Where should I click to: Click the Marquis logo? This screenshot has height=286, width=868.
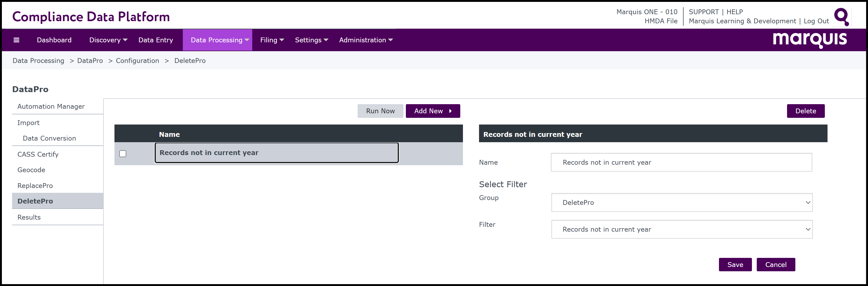point(809,40)
